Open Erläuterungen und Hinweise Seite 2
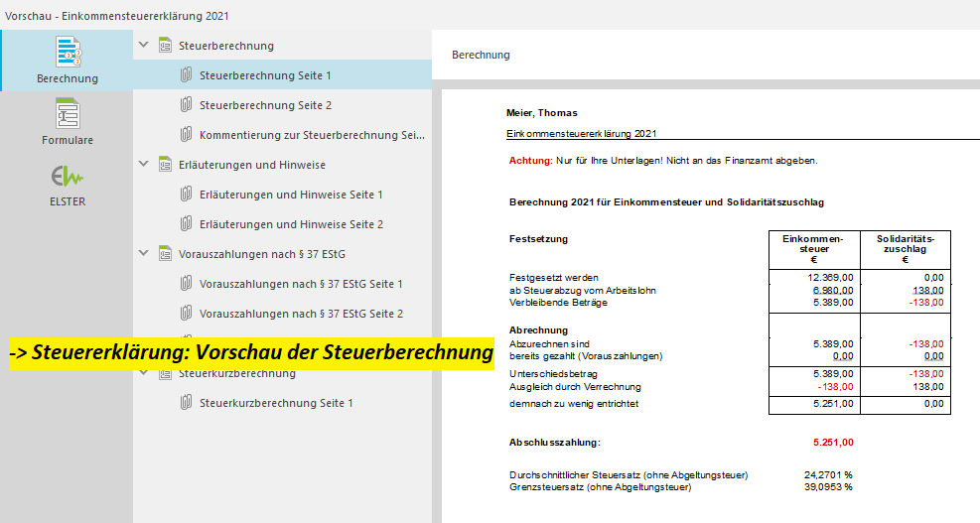Screen dimensions: 980x523 tap(291, 224)
